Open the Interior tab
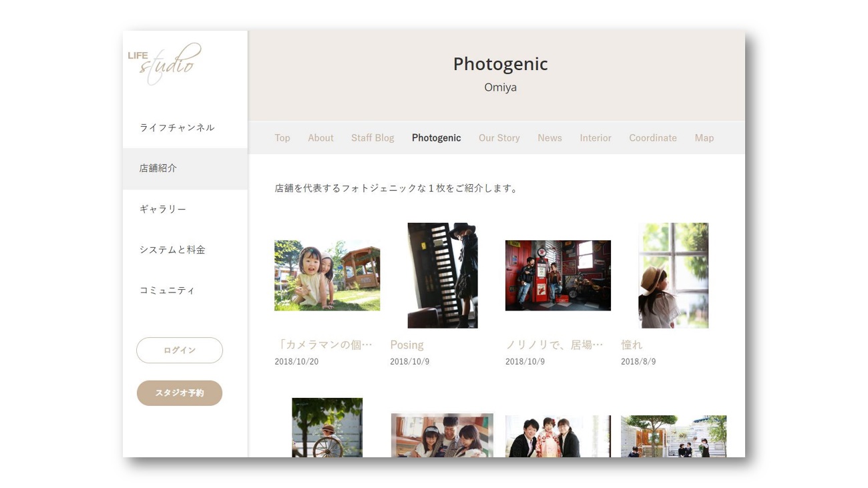 click(596, 138)
